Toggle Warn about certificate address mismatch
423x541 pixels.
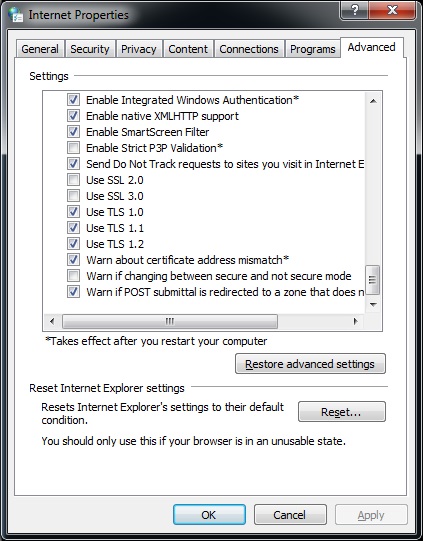[x=73, y=259]
